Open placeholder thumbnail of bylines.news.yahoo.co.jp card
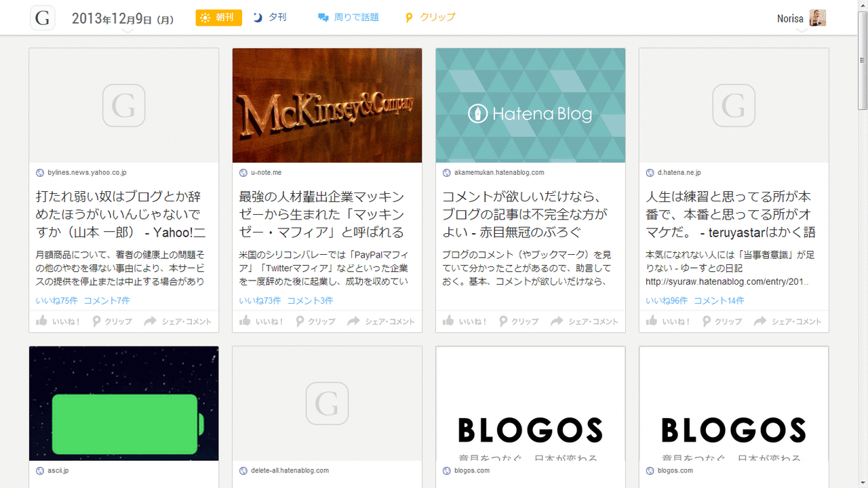Image resolution: width=868 pixels, height=488 pixels. 123,105
